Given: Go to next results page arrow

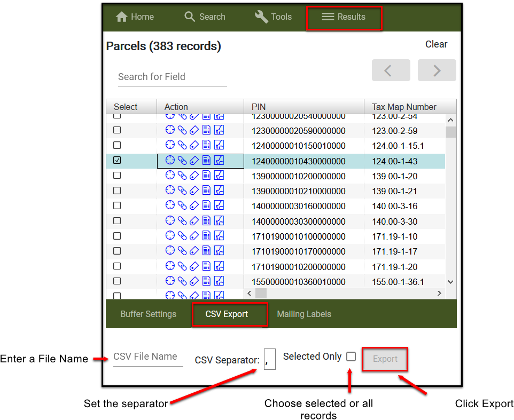Looking at the screenshot, I should pos(437,70).
